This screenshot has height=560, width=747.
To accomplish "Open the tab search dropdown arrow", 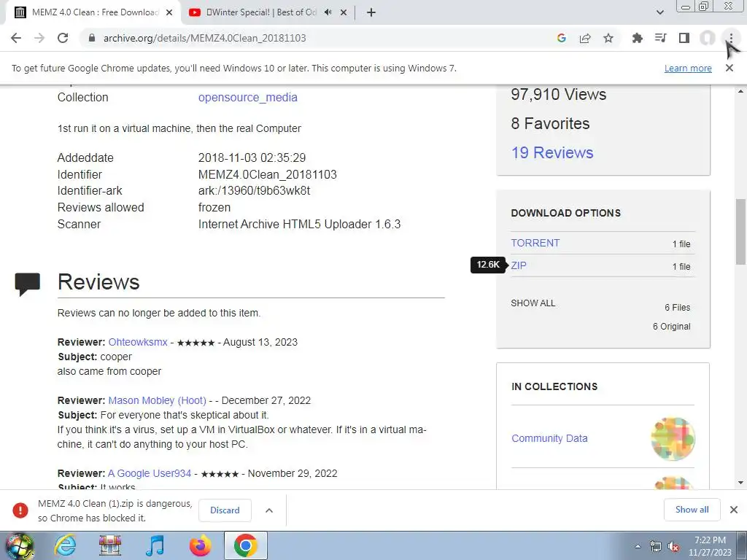I will (659, 12).
